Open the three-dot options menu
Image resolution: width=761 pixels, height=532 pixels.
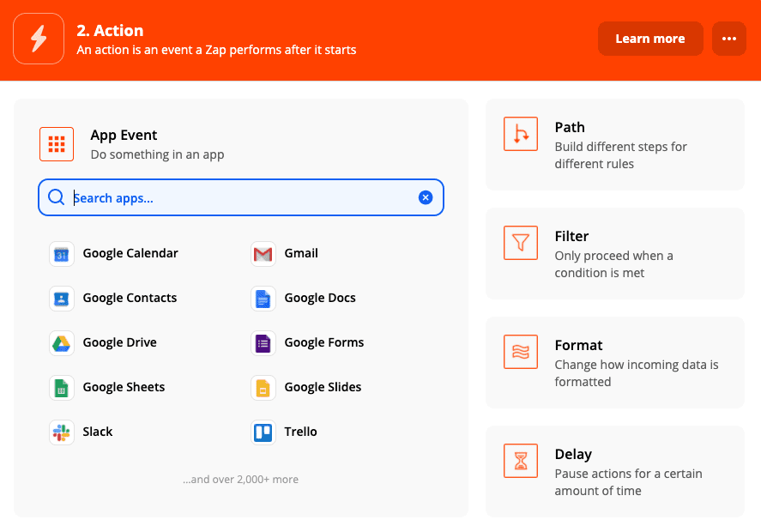[x=729, y=39]
